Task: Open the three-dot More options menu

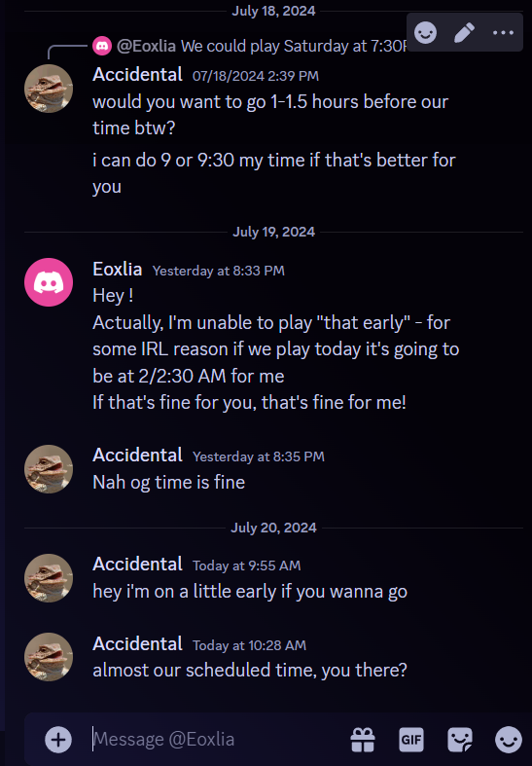Action: click(503, 33)
